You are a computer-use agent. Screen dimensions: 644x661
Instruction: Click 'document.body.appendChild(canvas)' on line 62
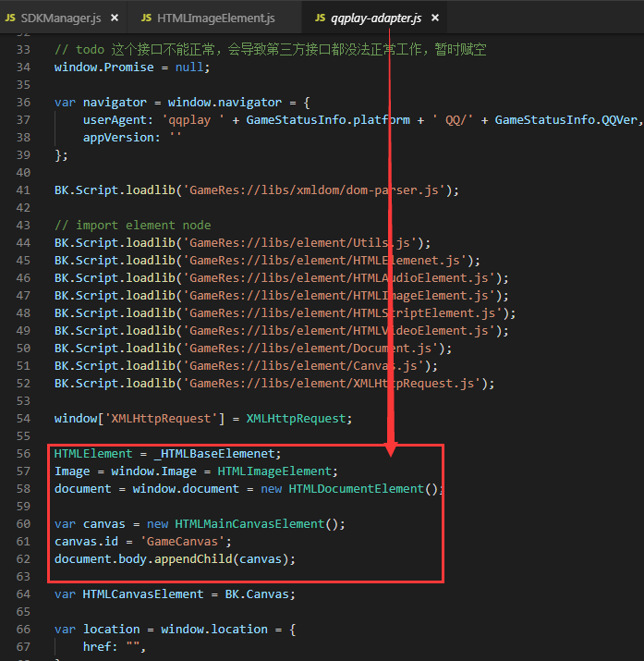(172, 559)
